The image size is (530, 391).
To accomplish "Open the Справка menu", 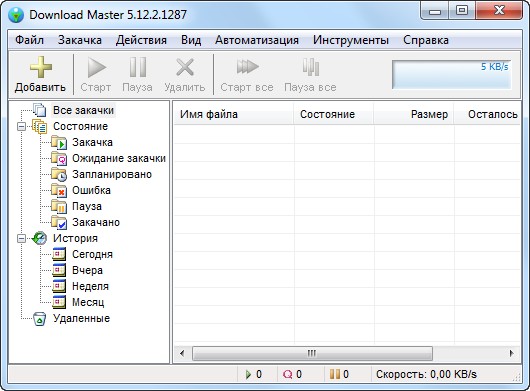I will (426, 40).
